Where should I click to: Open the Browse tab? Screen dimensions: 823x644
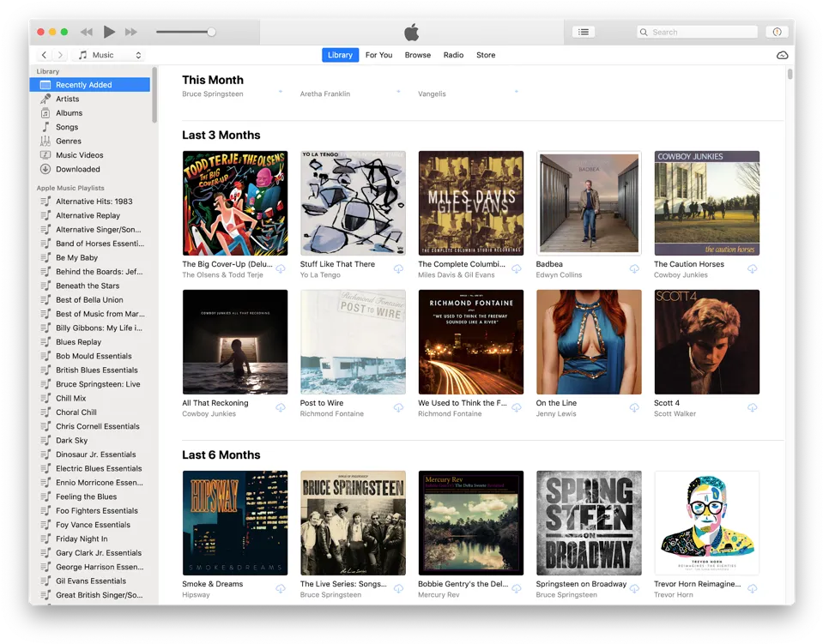coord(418,55)
